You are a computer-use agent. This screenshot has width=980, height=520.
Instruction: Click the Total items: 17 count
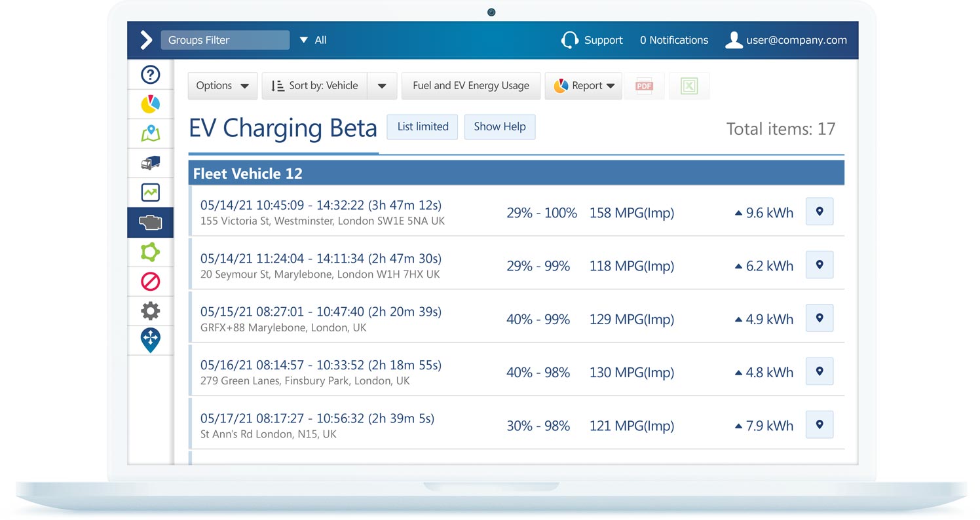click(781, 129)
